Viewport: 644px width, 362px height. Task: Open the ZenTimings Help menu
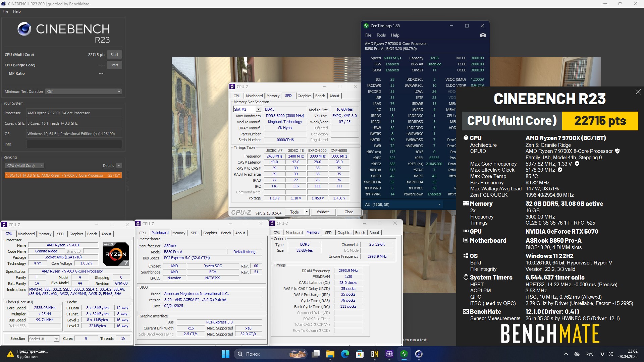[x=395, y=35]
